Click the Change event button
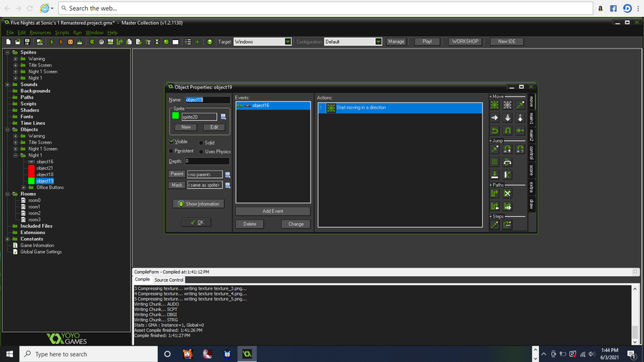This screenshot has height=362, width=644. click(x=296, y=224)
